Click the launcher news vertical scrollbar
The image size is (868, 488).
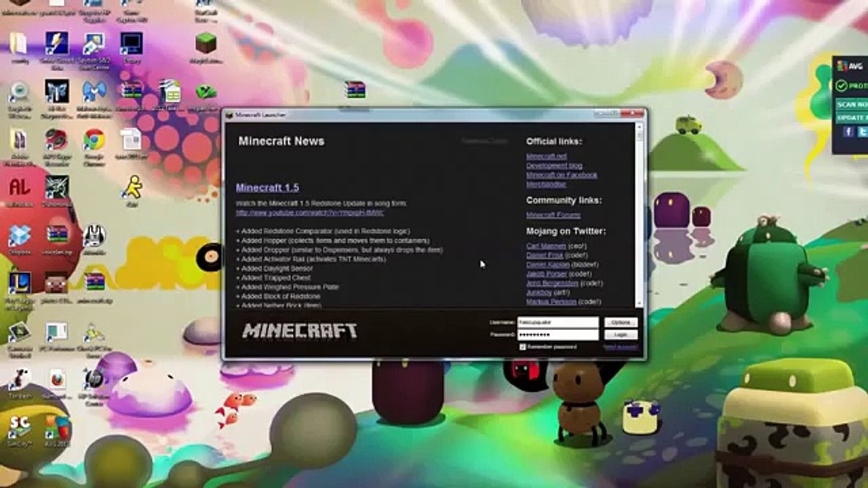coord(639,214)
